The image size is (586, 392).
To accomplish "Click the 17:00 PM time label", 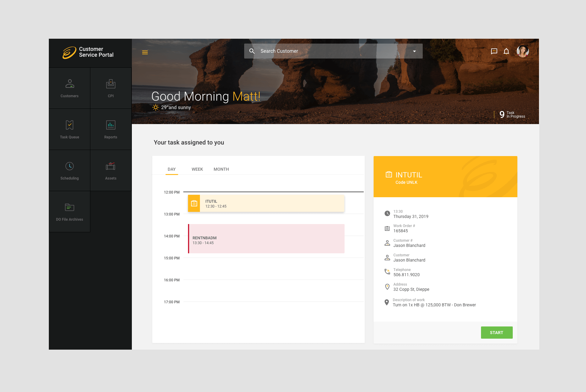I will [172, 302].
